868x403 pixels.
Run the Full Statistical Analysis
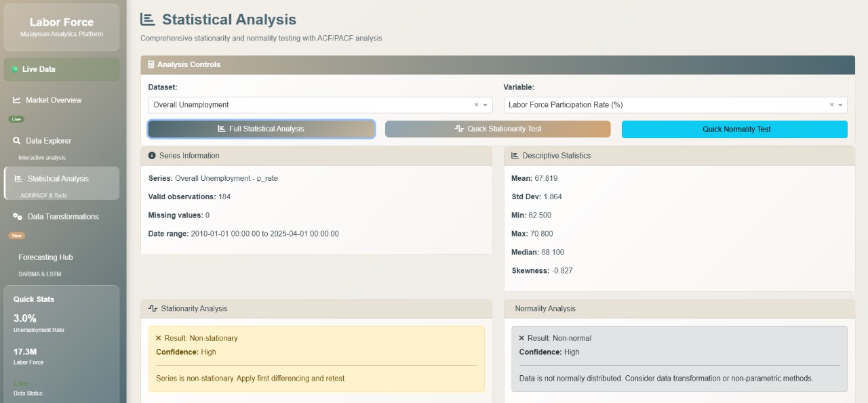click(x=261, y=129)
